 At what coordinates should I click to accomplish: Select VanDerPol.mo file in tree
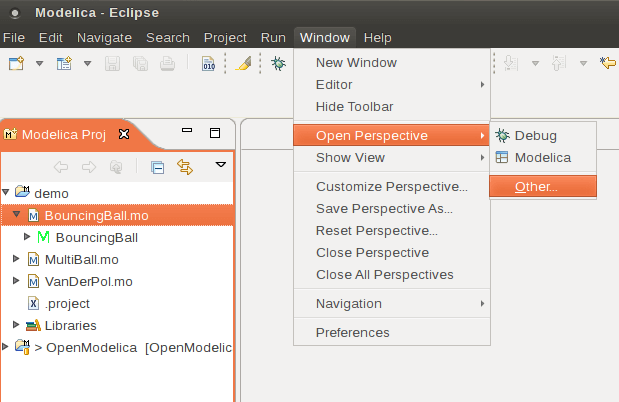pyautogui.click(x=88, y=281)
